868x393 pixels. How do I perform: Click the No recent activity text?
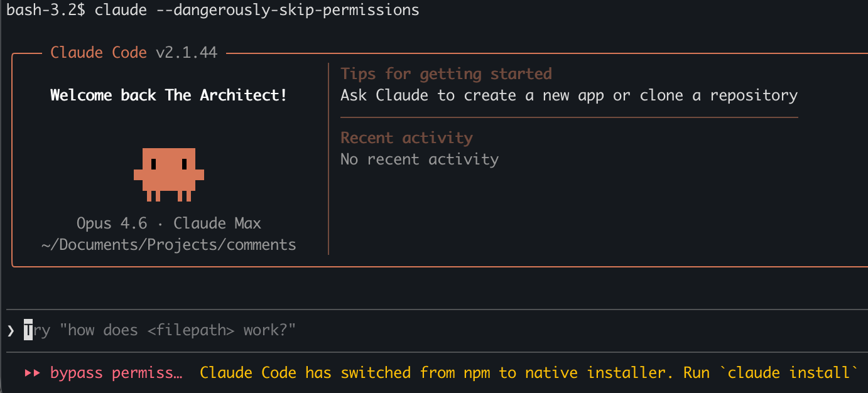coord(419,159)
